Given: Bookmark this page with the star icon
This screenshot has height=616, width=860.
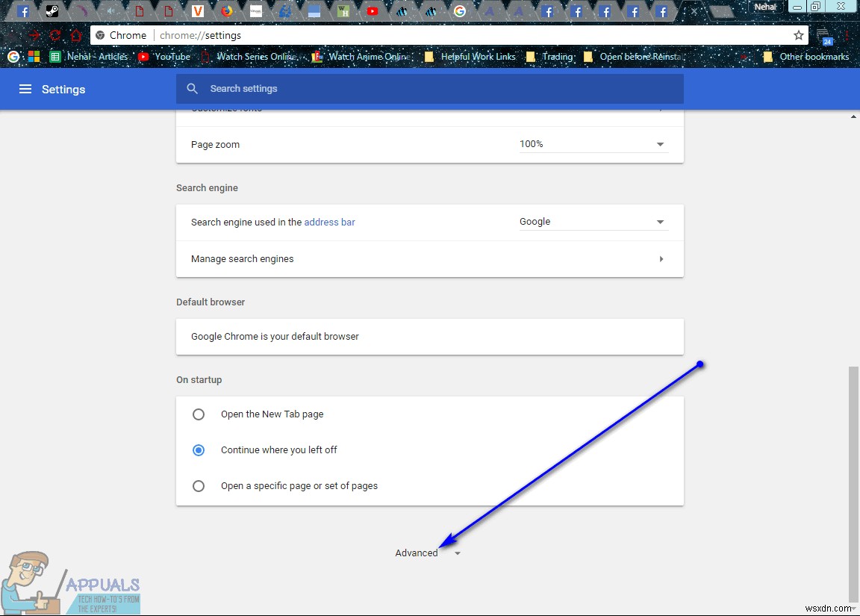Looking at the screenshot, I should 798,35.
